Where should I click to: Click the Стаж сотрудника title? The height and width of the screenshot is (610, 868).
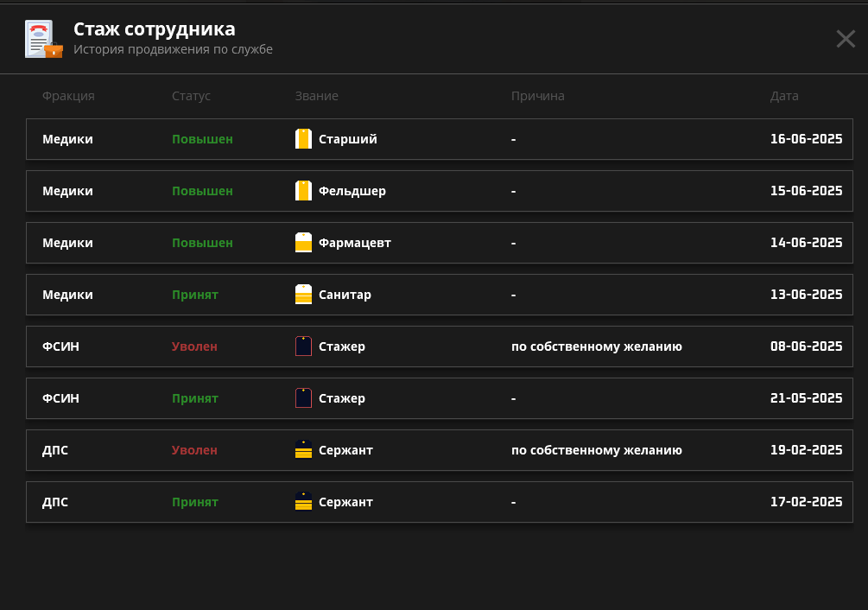[155, 29]
